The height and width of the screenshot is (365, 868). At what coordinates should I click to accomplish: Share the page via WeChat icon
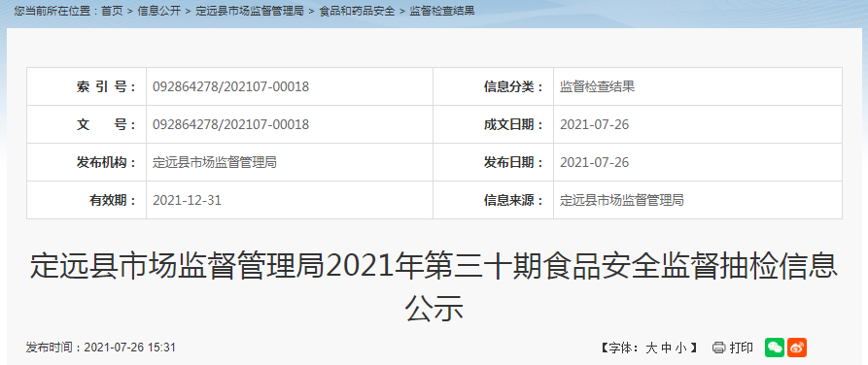(775, 348)
